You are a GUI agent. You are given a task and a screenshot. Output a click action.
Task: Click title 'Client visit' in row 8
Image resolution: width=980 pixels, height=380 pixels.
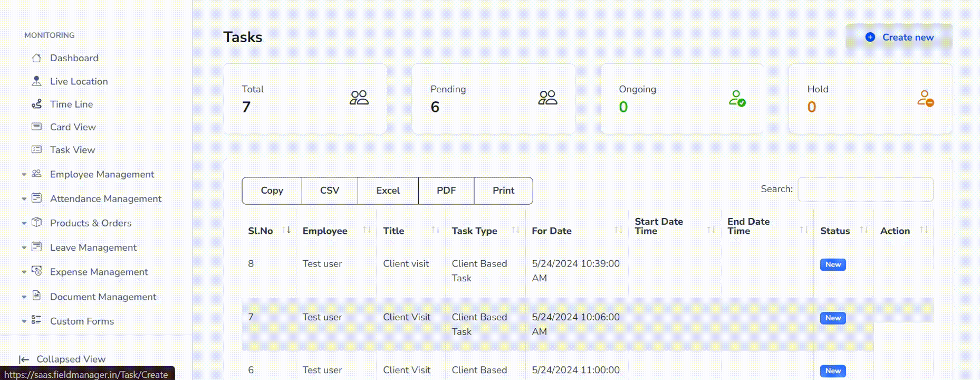406,264
